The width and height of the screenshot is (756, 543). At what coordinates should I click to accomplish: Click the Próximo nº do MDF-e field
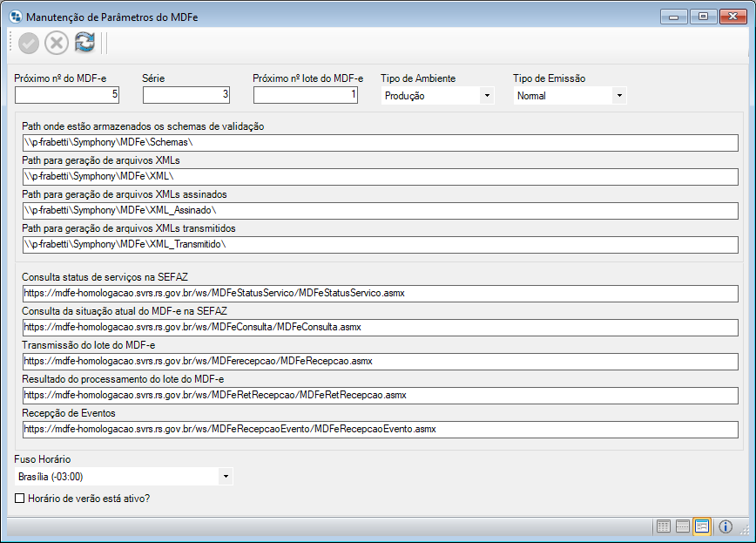(x=70, y=95)
